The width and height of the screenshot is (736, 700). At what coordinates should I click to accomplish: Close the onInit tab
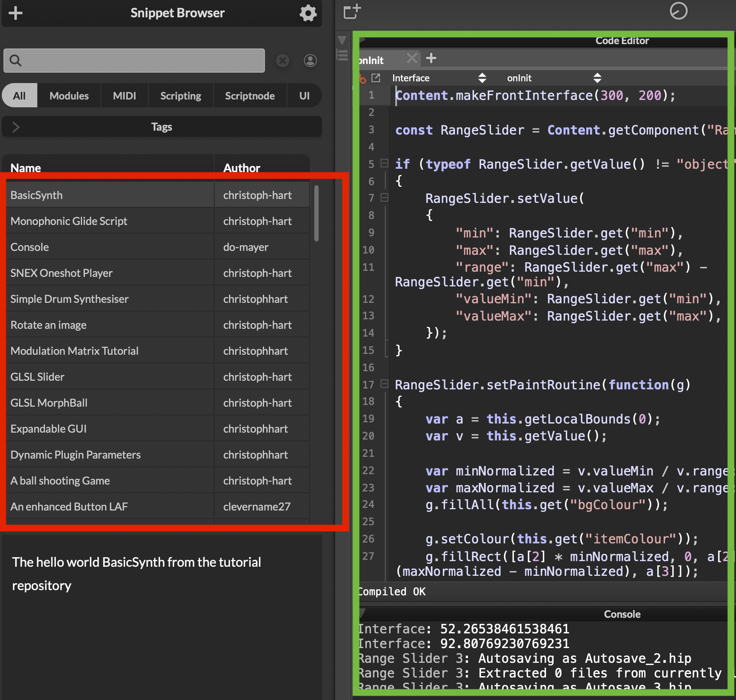coord(412,58)
